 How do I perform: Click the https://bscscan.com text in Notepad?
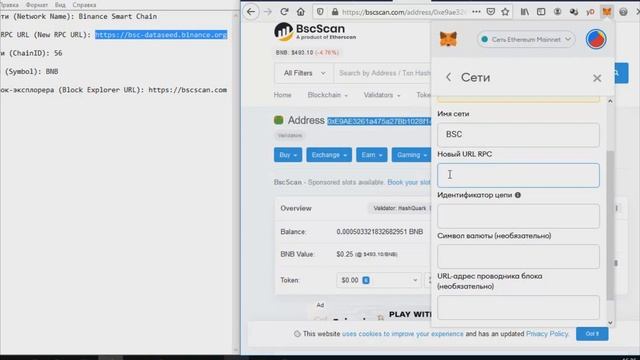[x=187, y=90]
